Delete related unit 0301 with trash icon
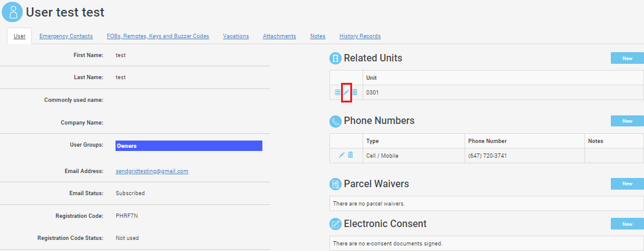The width and height of the screenshot is (644, 251). point(355,92)
